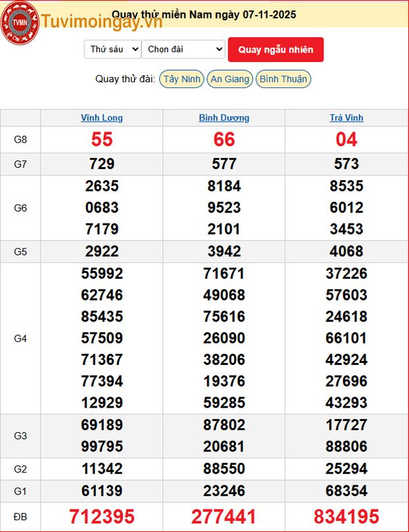Open the Thứ sáu weekday dropdown
The width and height of the screenshot is (409, 532).
pyautogui.click(x=112, y=49)
